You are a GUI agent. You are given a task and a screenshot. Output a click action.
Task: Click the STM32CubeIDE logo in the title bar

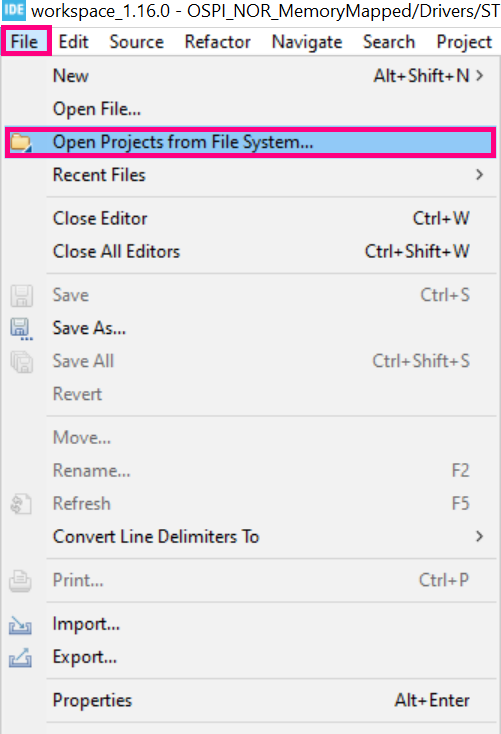click(14, 10)
